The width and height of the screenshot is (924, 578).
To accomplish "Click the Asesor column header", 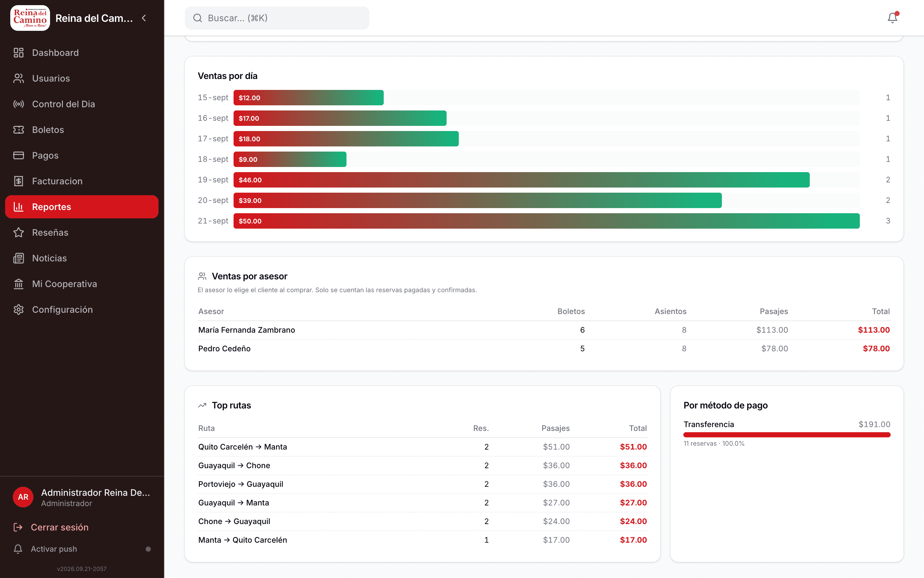I will [x=211, y=311].
